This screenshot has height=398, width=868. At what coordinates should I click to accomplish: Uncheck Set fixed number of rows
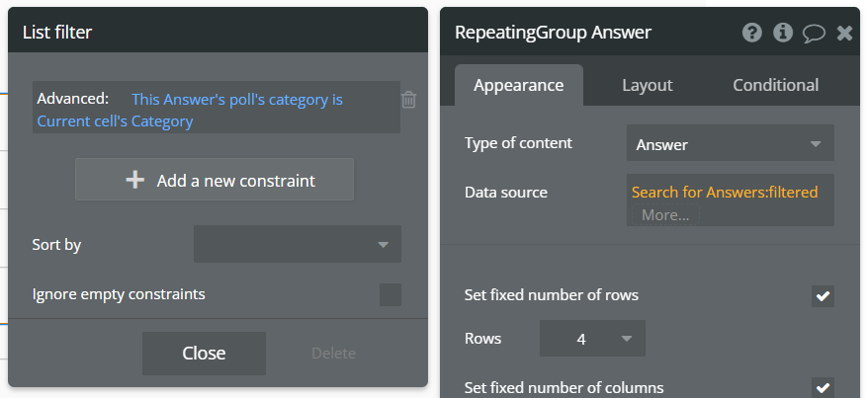[823, 295]
